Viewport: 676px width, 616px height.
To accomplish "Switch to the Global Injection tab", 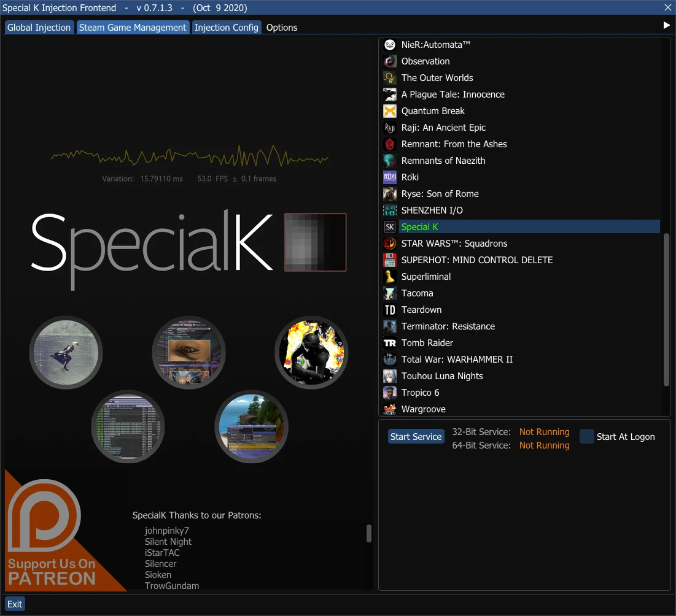I will click(x=39, y=28).
